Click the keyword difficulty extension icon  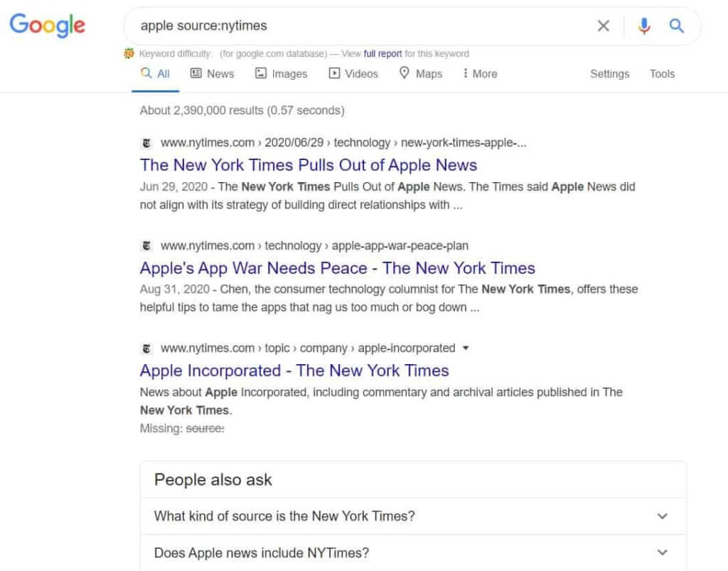[129, 53]
